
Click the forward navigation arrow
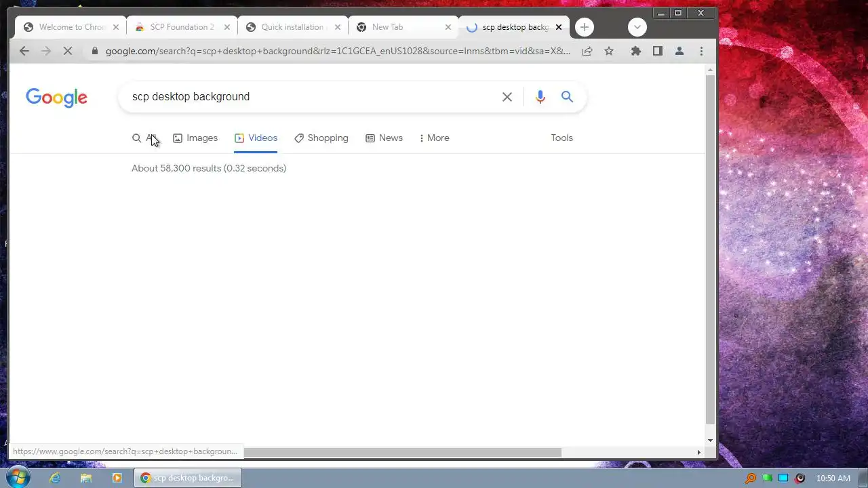point(46,51)
